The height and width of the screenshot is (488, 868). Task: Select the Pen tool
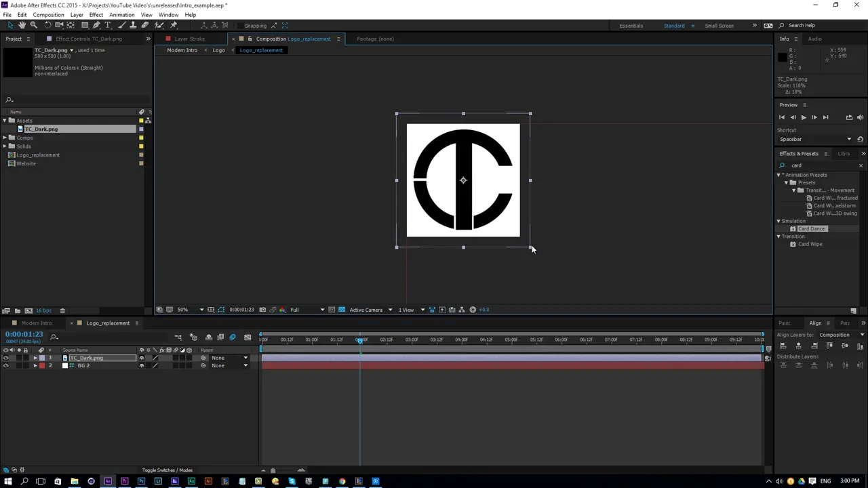[96, 25]
